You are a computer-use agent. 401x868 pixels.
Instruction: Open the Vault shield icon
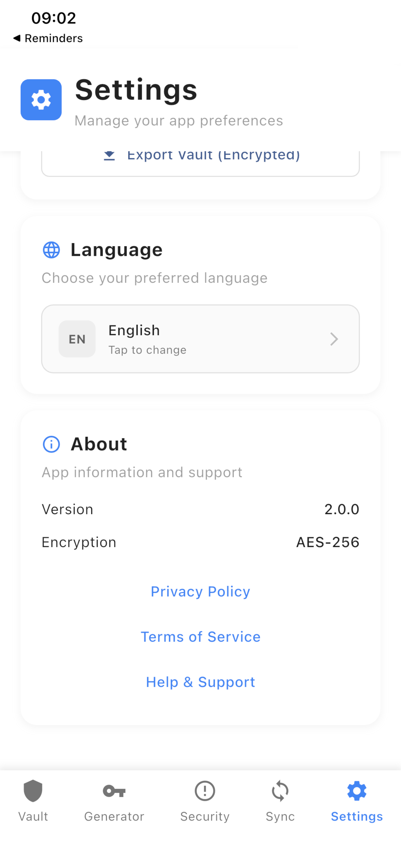pyautogui.click(x=33, y=790)
